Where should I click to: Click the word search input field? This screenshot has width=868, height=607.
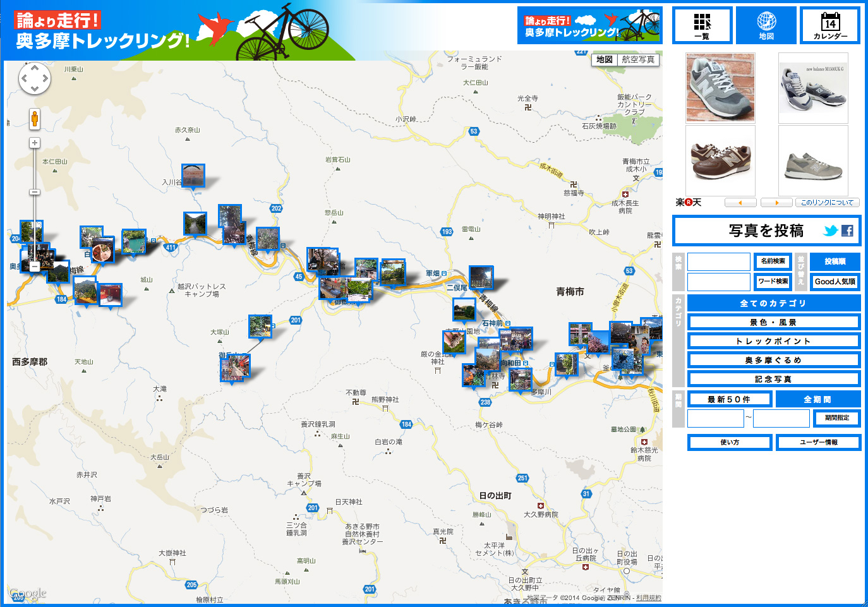719,282
